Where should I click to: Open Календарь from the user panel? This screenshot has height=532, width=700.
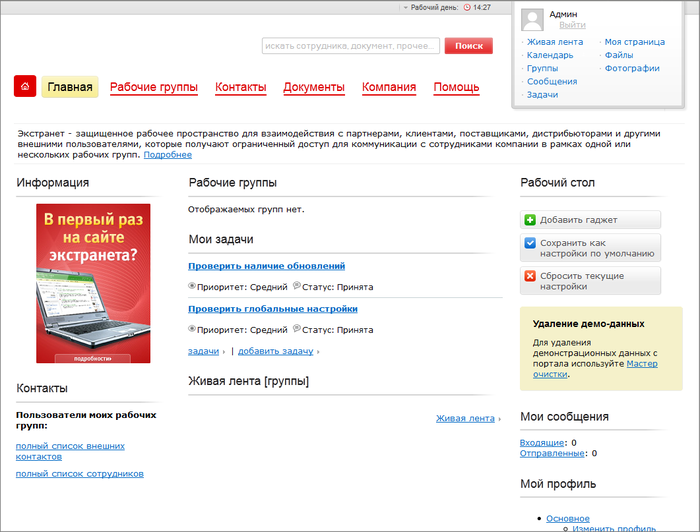coord(550,55)
